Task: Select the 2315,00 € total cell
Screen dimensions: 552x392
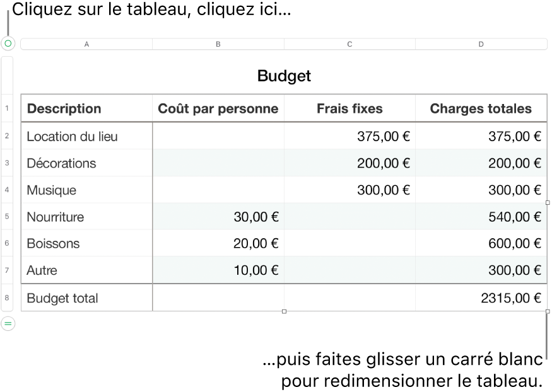Action: [481, 298]
